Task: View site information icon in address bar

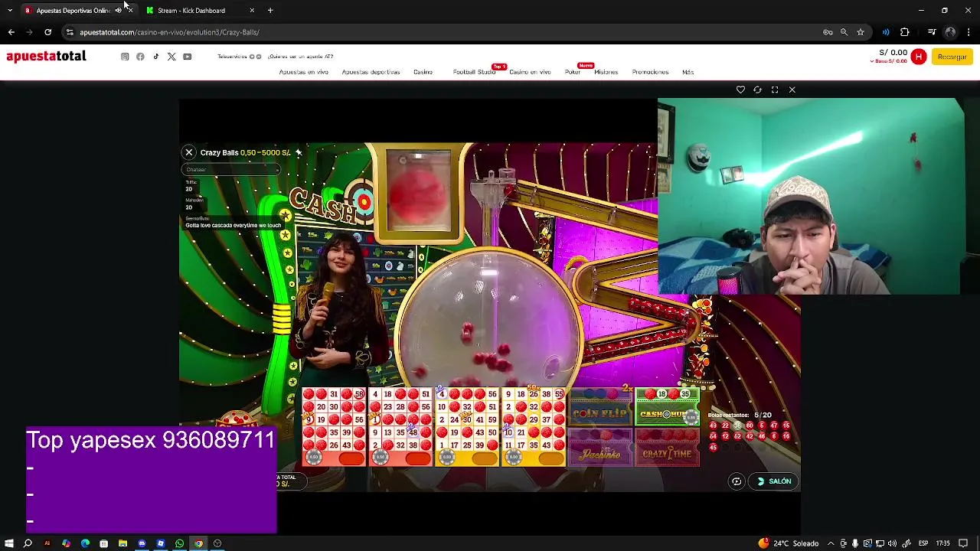Action: pyautogui.click(x=70, y=32)
